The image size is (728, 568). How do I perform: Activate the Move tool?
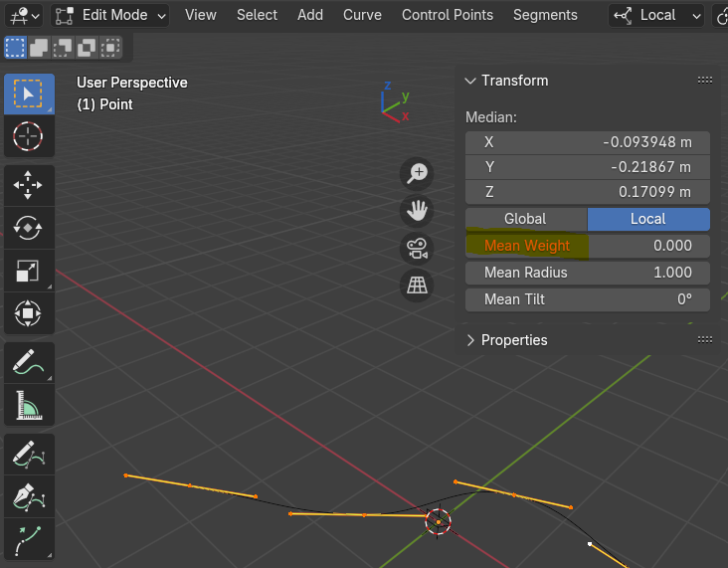[x=29, y=185]
